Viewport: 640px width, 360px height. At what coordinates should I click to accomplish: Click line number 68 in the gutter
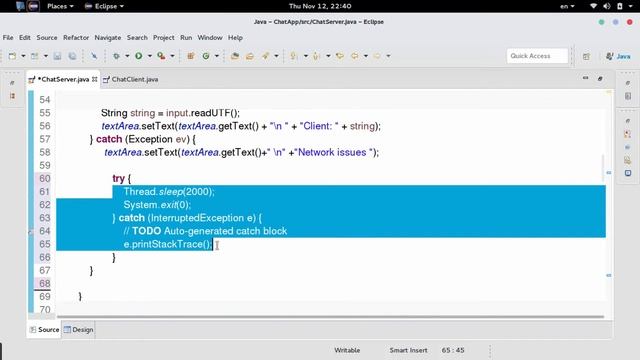pos(44,283)
